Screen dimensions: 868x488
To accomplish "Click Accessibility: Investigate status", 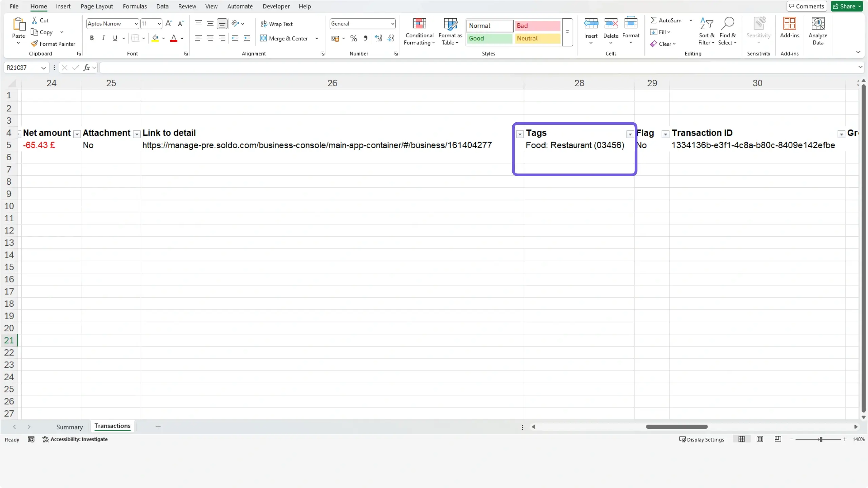I will click(x=75, y=439).
